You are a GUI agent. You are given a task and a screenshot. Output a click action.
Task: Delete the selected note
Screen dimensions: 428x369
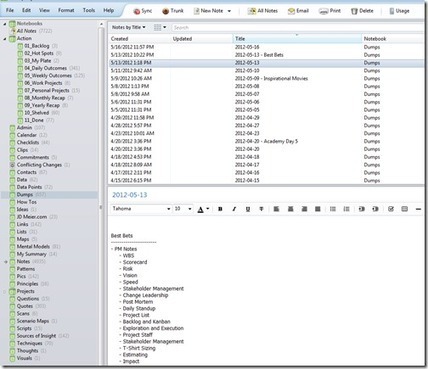coord(362,11)
